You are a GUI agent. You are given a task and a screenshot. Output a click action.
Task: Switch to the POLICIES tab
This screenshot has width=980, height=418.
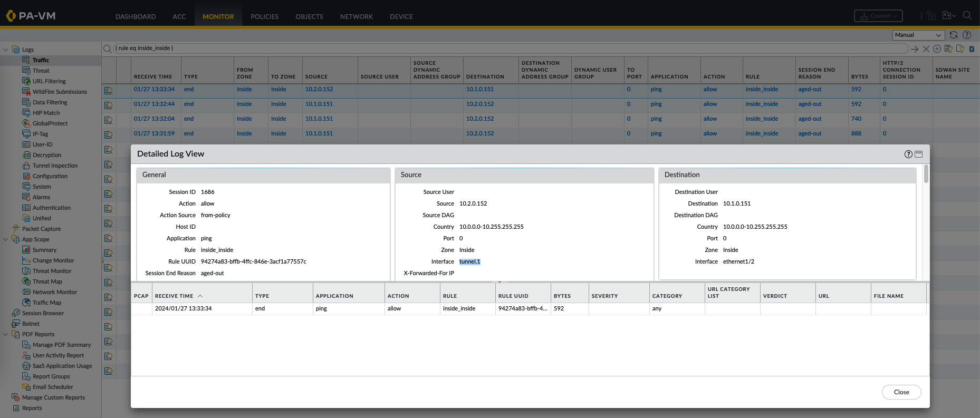pyautogui.click(x=264, y=16)
